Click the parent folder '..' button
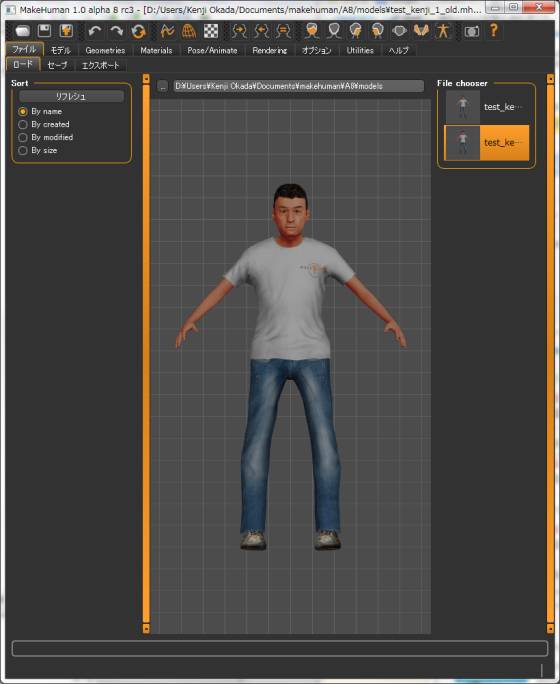560x684 pixels. coord(163,86)
